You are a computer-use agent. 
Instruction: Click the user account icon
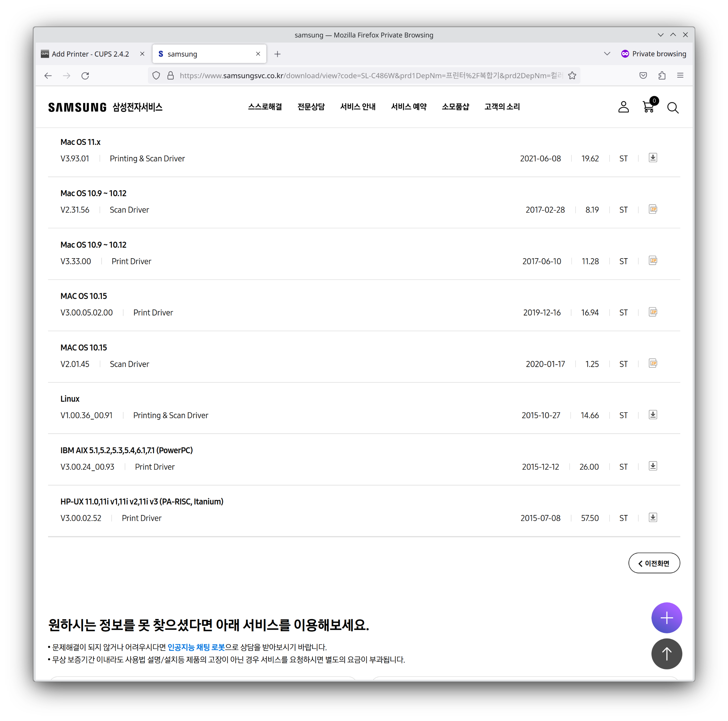pyautogui.click(x=623, y=107)
